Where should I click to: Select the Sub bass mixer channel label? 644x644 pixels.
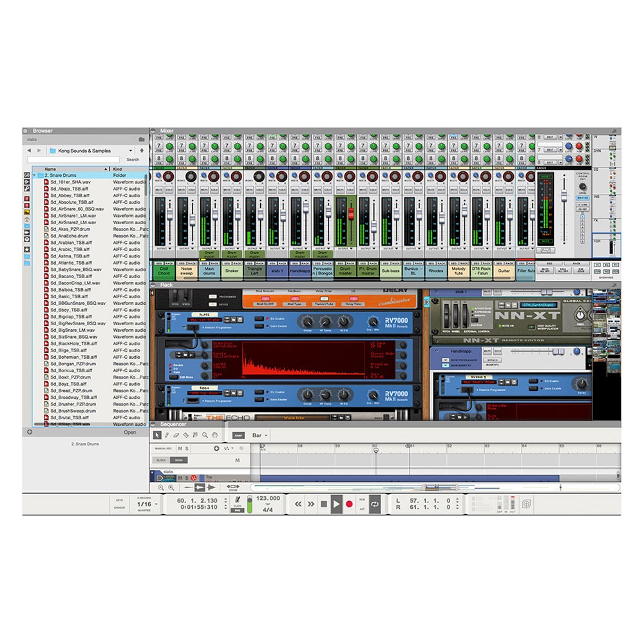point(391,270)
